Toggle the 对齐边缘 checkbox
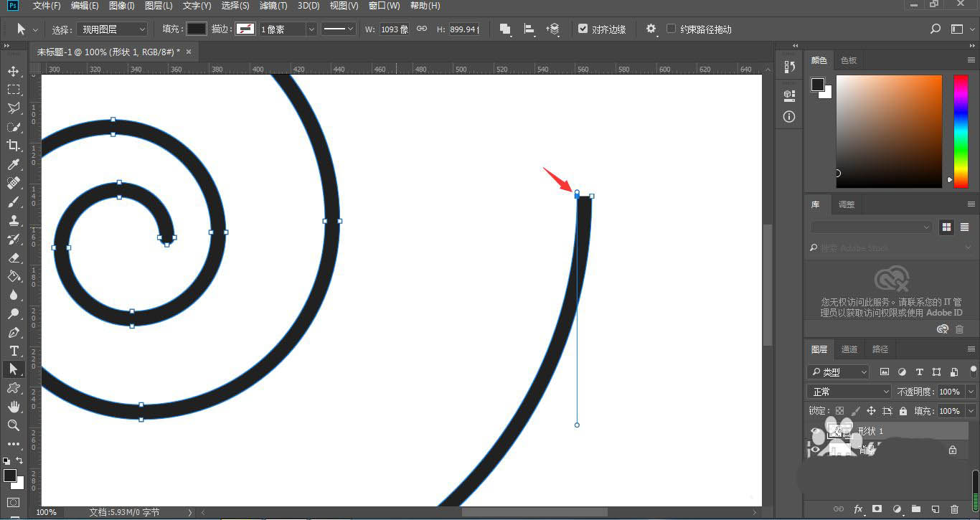980x520 pixels. (583, 29)
